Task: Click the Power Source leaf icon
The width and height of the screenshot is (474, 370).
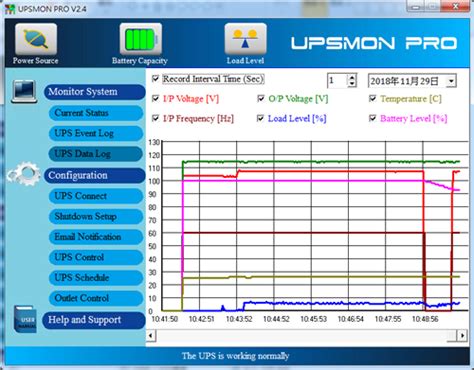Action: 36,39
